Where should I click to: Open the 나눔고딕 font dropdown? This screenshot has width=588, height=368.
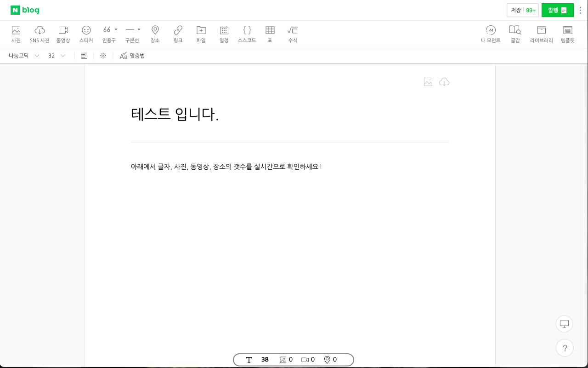[x=24, y=56]
